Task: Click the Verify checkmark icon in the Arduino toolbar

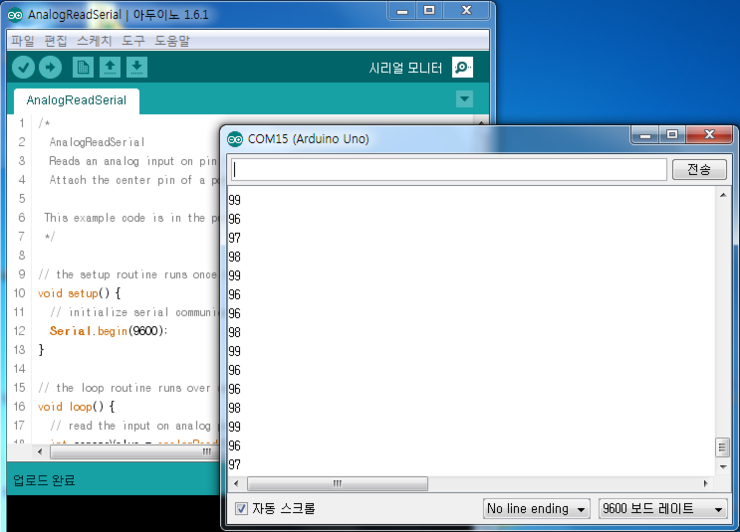Action: 23,68
